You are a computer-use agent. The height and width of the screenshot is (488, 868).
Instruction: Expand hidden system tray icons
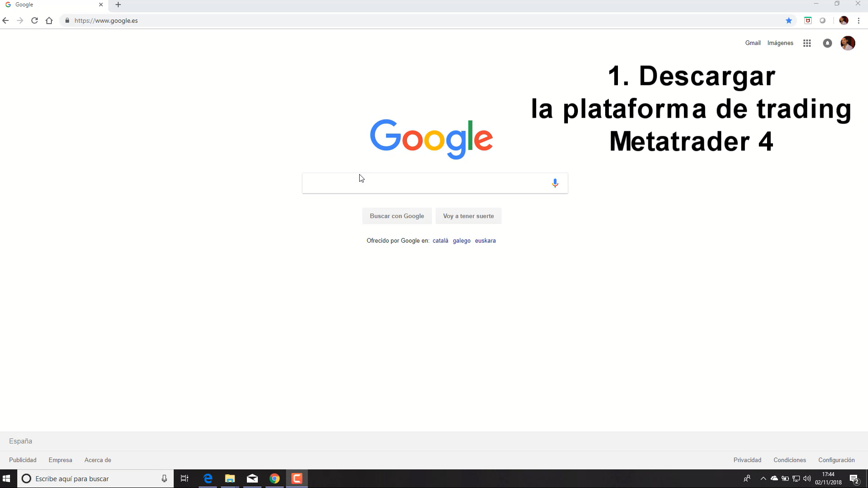763,478
